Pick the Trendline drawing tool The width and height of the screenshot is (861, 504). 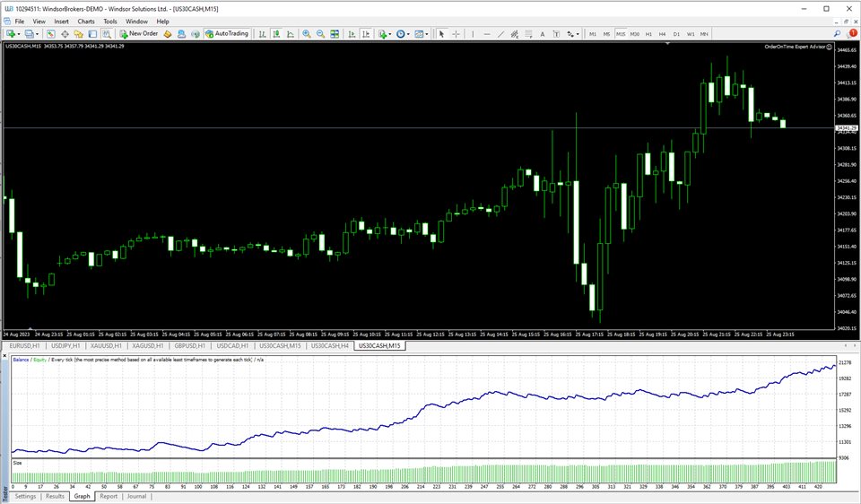point(500,34)
